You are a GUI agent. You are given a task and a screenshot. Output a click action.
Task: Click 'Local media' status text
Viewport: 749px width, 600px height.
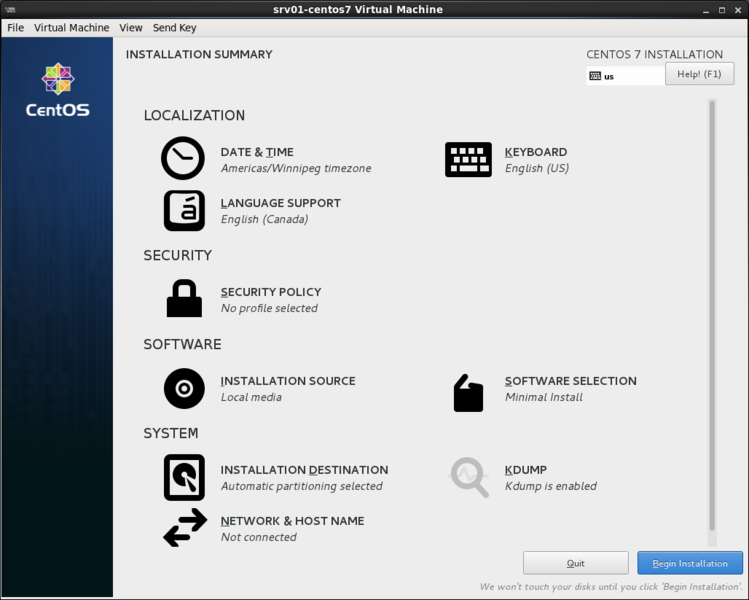pos(251,397)
